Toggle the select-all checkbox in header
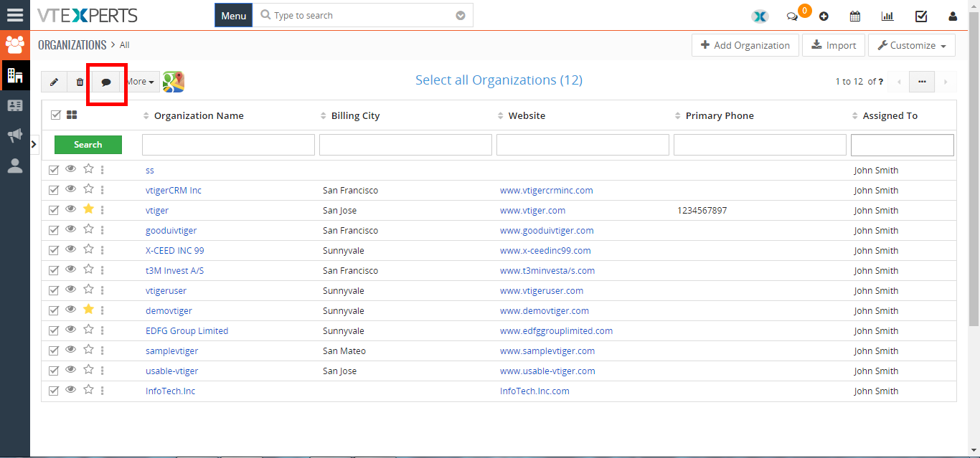The height and width of the screenshot is (458, 980). pos(56,115)
